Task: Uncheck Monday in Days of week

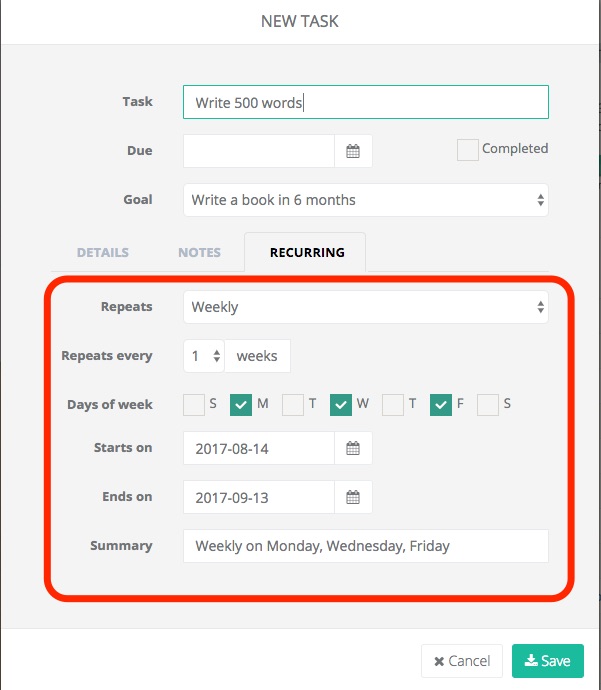Action: click(x=241, y=404)
